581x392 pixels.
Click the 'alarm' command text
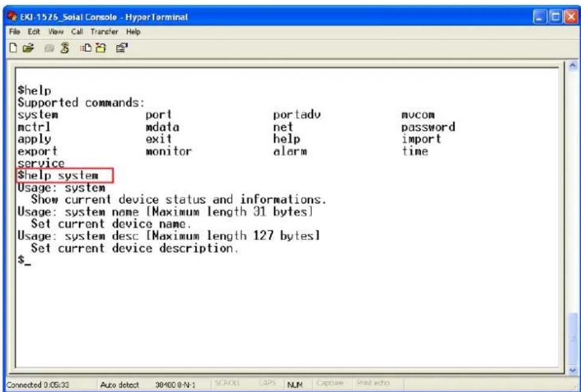[x=290, y=151]
